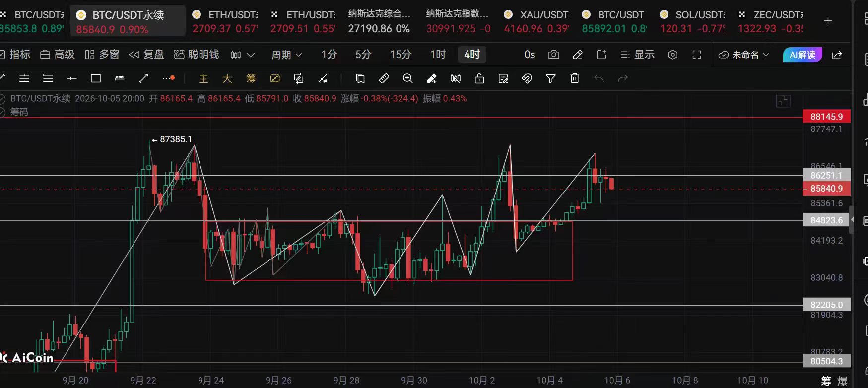Select the eraser tool in drawing toolbar
This screenshot has height=388, width=868.
pos(431,78)
